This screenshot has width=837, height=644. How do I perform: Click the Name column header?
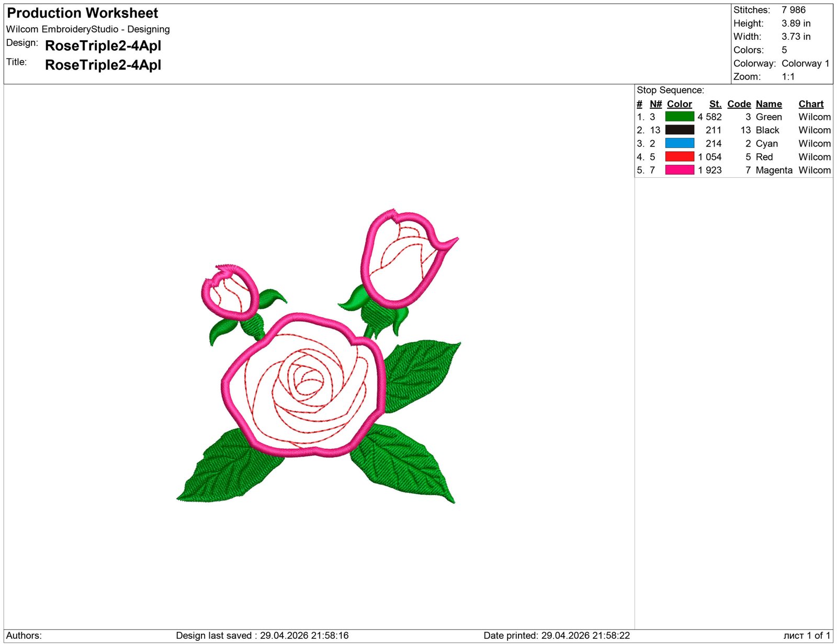pyautogui.click(x=768, y=104)
